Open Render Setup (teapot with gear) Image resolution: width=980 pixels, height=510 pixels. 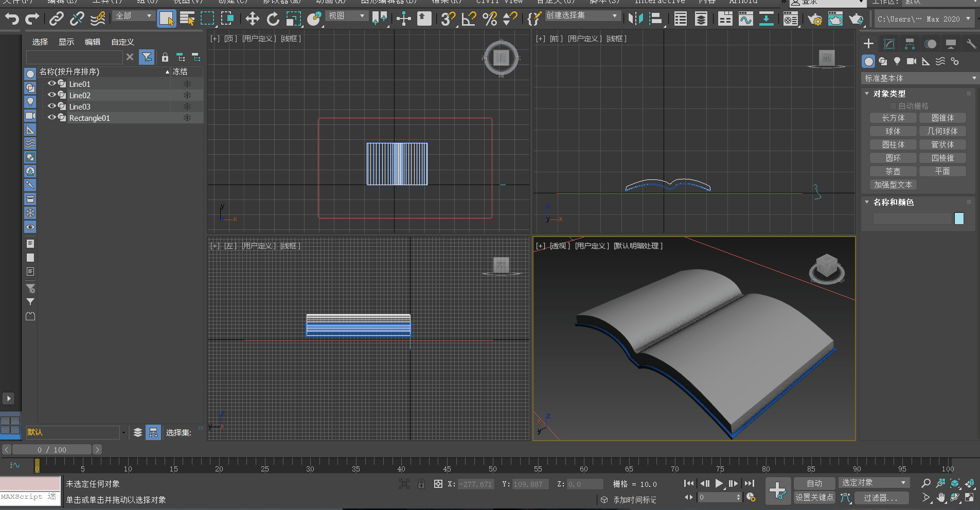tap(814, 19)
